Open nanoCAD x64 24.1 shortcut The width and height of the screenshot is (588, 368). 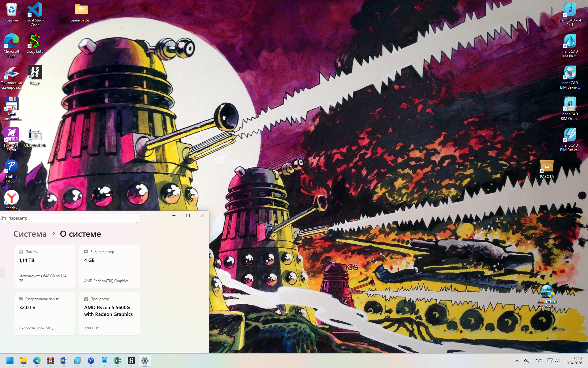570,11
